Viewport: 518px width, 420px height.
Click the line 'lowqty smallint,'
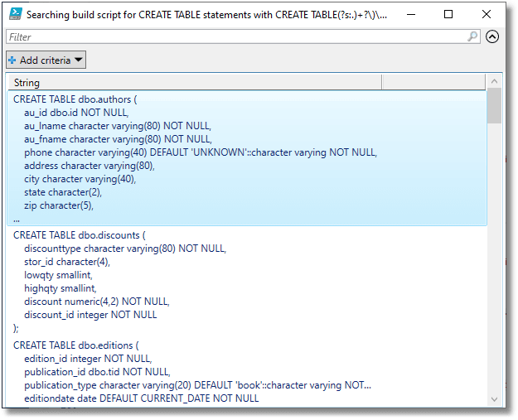tap(58, 275)
